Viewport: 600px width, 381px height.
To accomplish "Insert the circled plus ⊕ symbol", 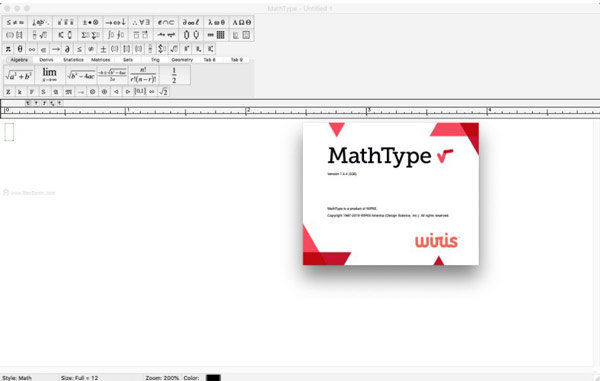I will pyautogui.click(x=104, y=92).
